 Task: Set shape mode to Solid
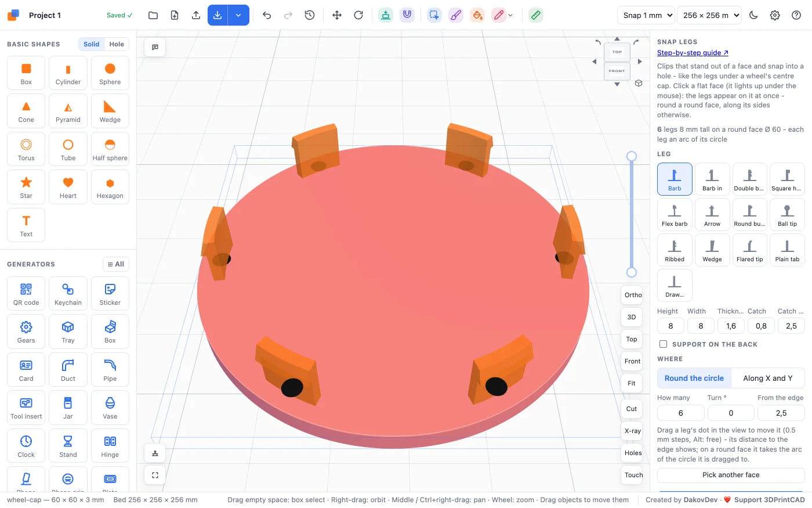[x=91, y=44]
